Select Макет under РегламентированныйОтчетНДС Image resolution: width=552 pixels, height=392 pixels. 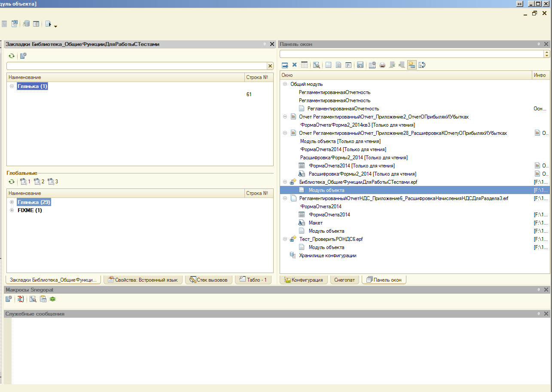(x=315, y=223)
